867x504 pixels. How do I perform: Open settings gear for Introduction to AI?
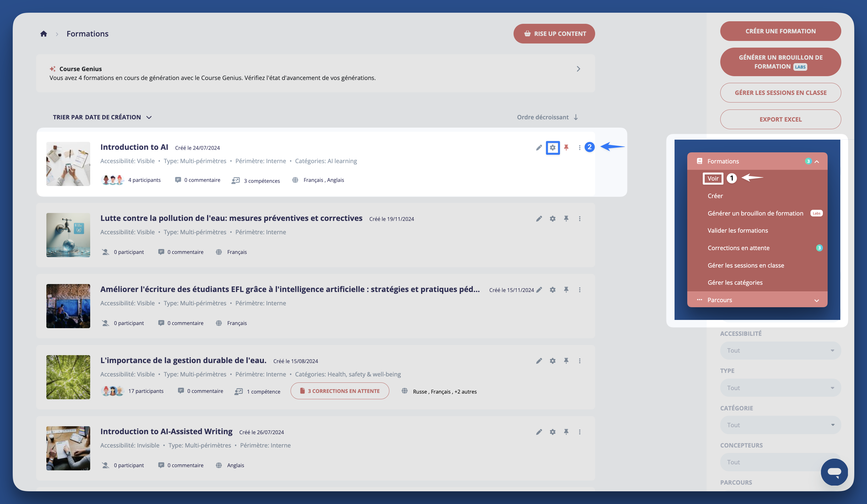coord(553,148)
